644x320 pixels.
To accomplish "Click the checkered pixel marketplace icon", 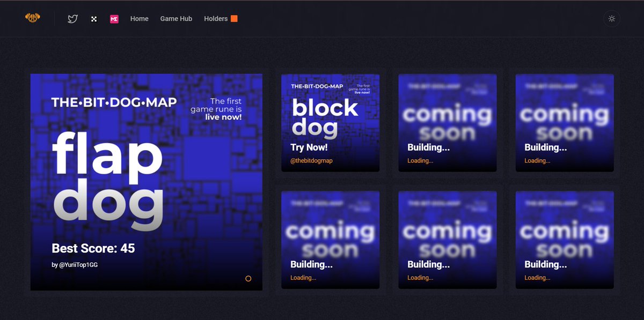I will (93, 18).
